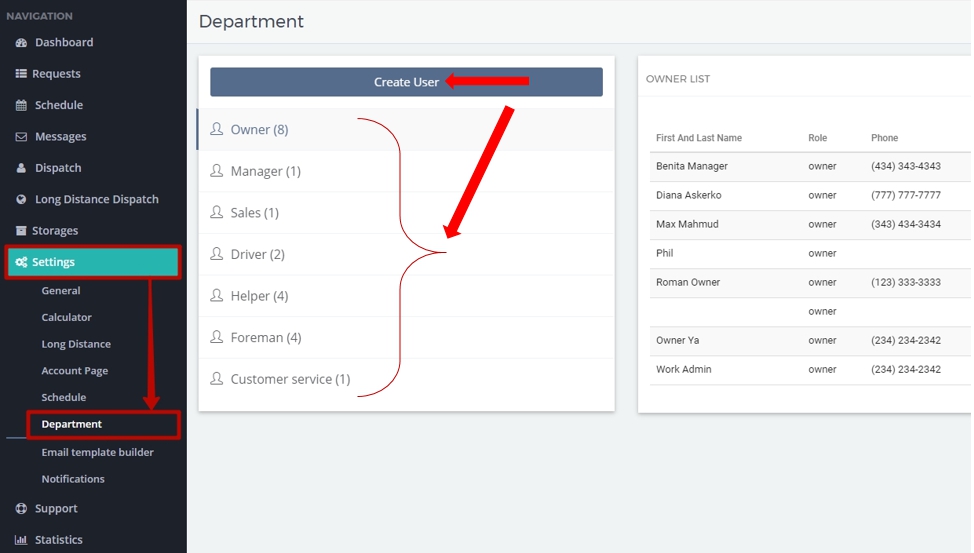Open Work Admin owner row
The image size is (974, 553).
(810, 370)
